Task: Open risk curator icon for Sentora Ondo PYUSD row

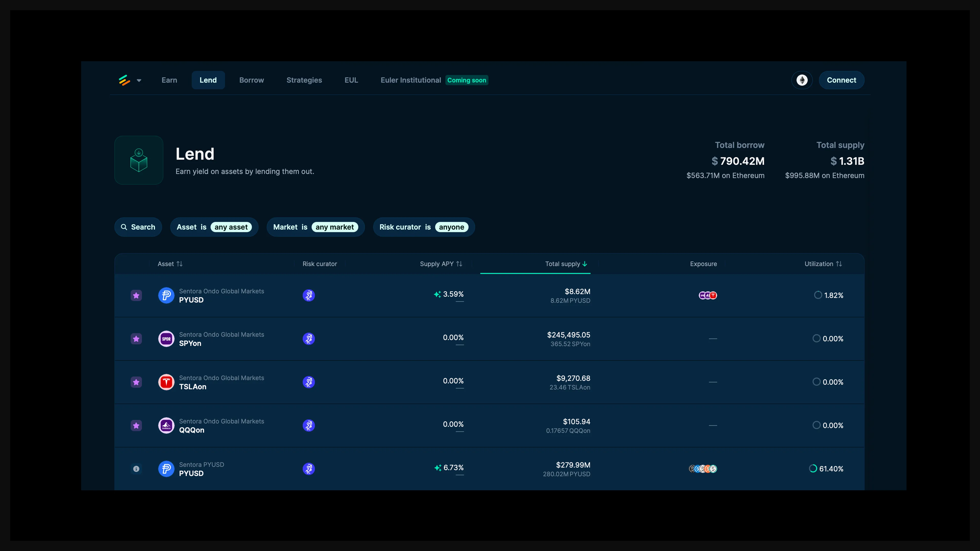Action: click(x=309, y=295)
